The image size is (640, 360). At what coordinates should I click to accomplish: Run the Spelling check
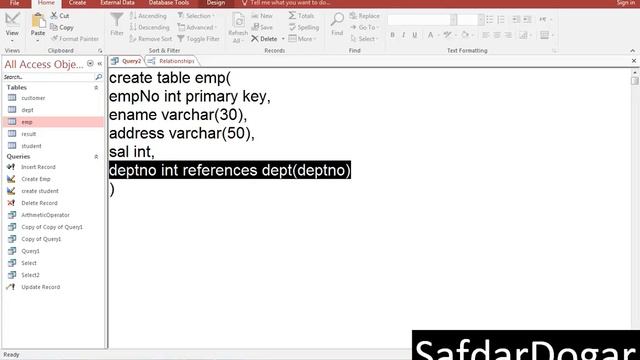[304, 27]
